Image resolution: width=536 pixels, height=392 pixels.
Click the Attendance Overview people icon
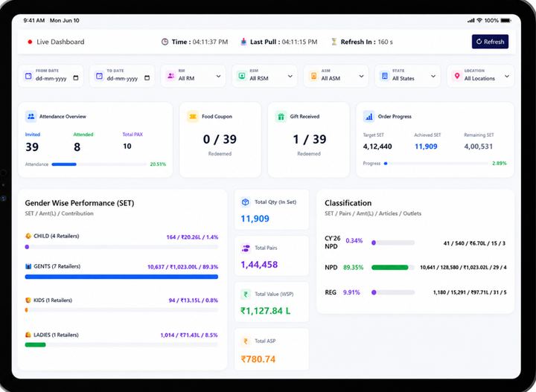pyautogui.click(x=31, y=117)
